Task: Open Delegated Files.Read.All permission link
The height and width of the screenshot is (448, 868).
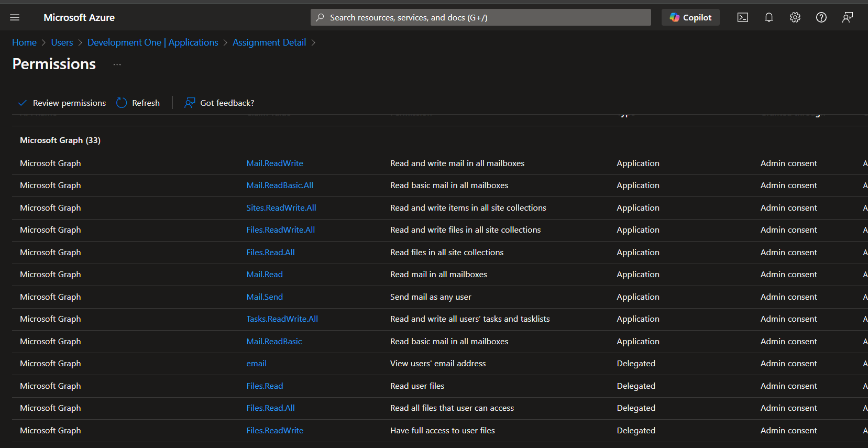Action: 270,408
